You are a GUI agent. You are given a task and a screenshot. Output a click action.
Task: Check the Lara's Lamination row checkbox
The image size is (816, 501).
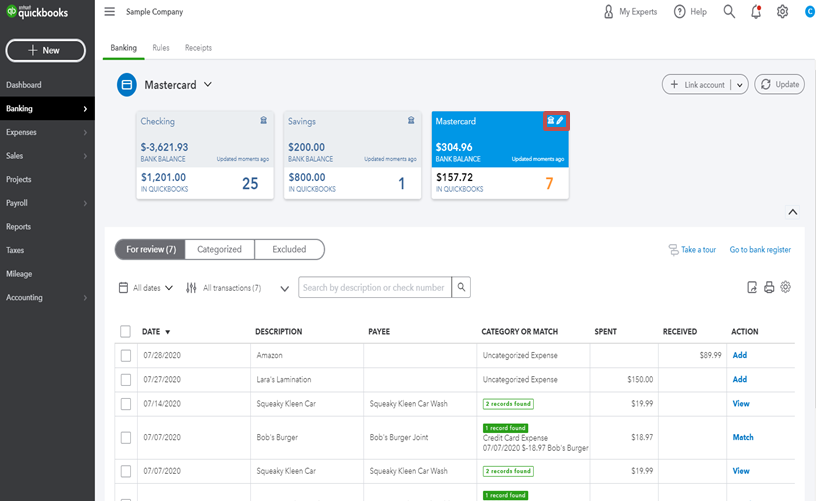point(125,380)
